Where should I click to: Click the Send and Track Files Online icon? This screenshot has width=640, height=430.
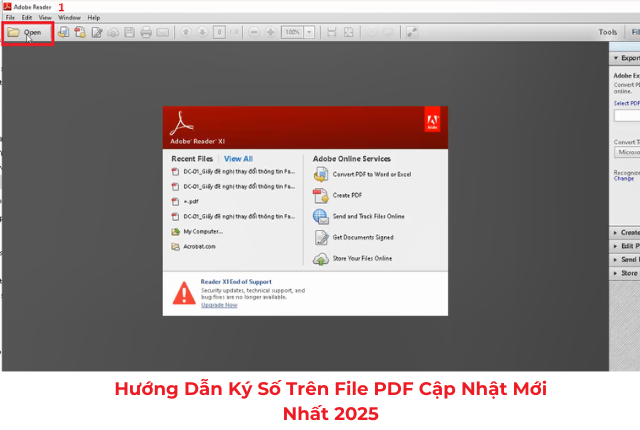(x=320, y=216)
